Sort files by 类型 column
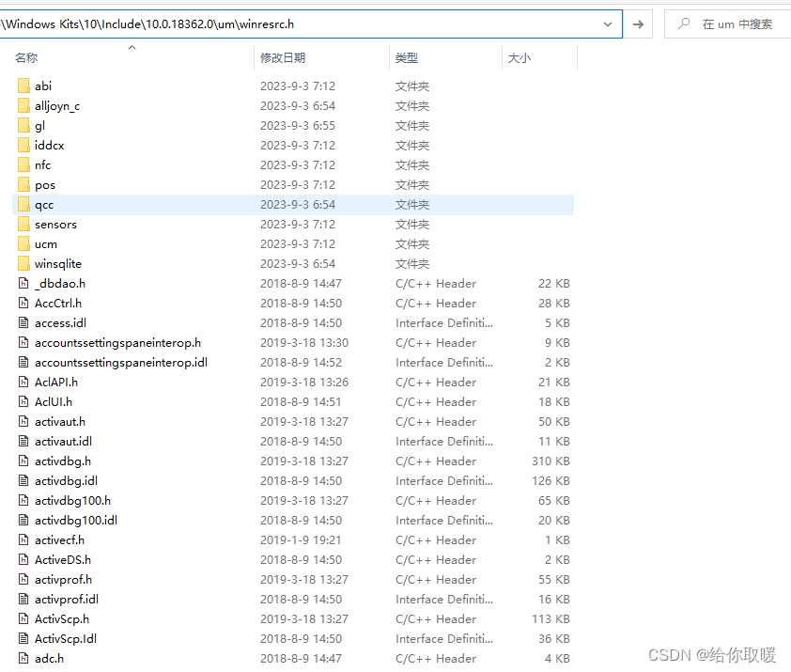The height and width of the screenshot is (672, 791). point(406,57)
